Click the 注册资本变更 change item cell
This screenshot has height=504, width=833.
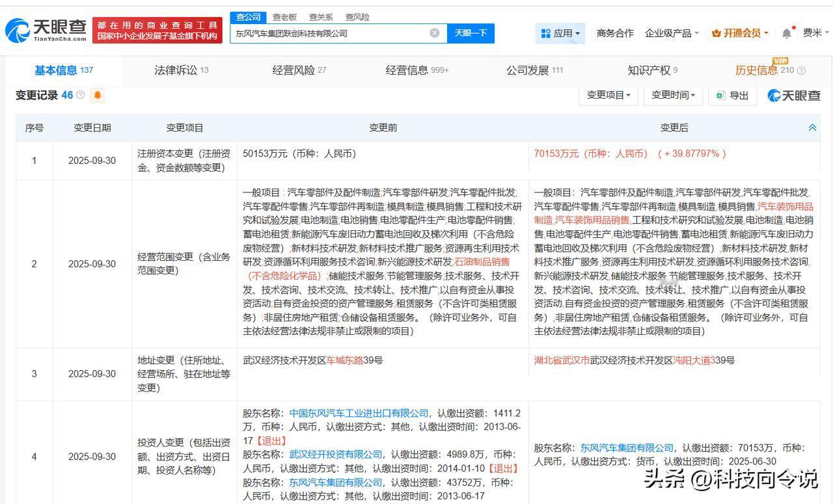pos(185,161)
